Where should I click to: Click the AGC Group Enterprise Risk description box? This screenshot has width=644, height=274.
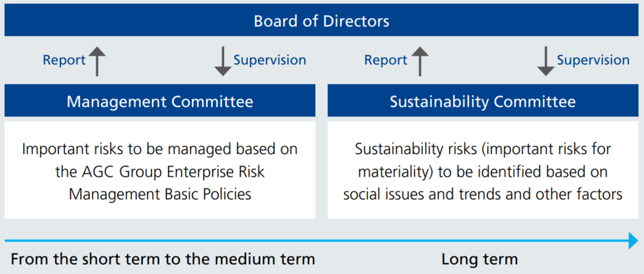coord(160,170)
